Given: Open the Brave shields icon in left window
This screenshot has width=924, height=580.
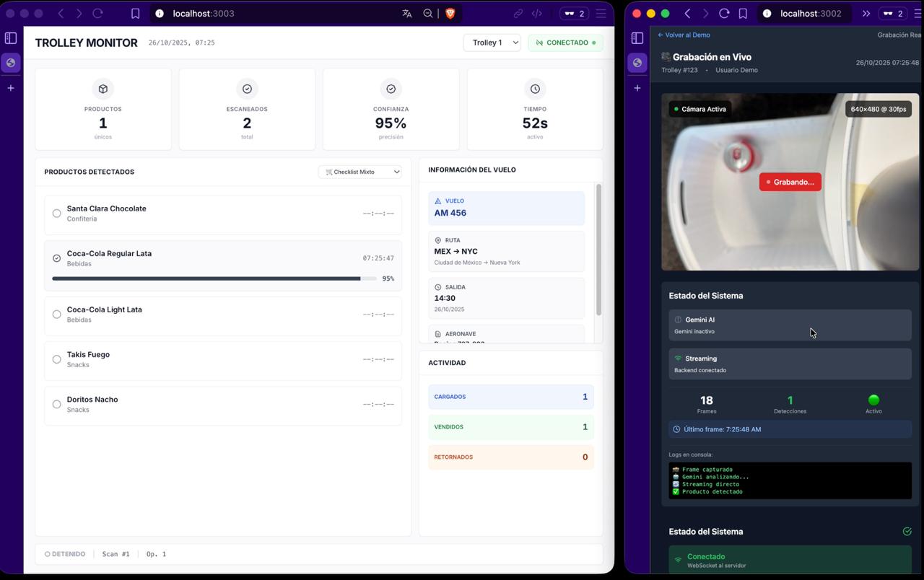Looking at the screenshot, I should coord(450,13).
